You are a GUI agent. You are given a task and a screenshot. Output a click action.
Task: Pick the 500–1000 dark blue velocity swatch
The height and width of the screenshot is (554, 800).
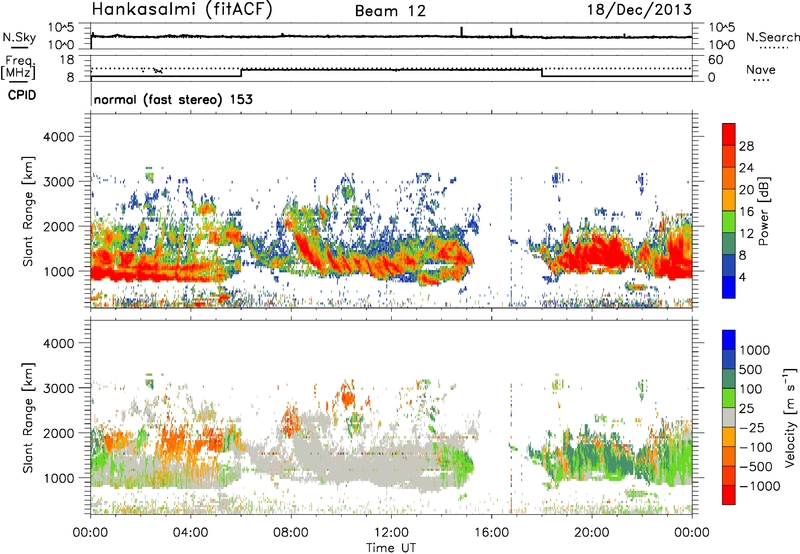click(x=729, y=359)
